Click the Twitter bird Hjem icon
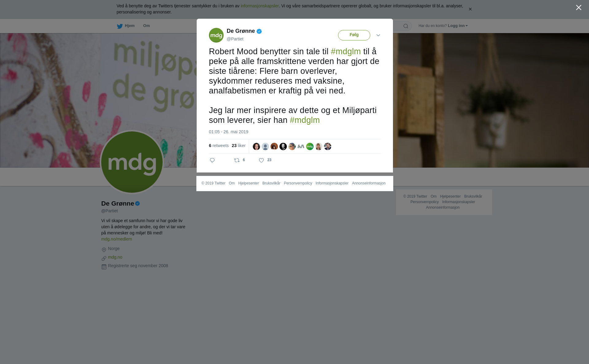 click(120, 26)
